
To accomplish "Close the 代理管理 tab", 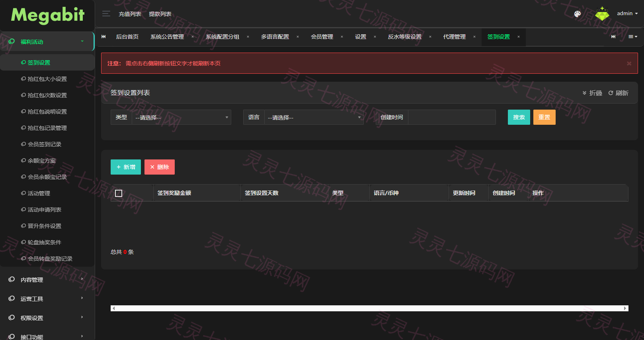I will 474,37.
